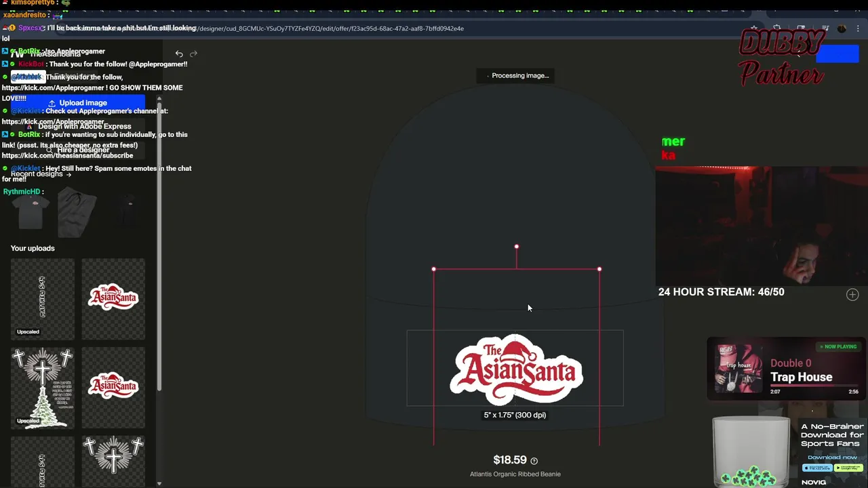Screen dimensions: 868x488
Task: Click the top-right resize handle
Action: pos(599,269)
